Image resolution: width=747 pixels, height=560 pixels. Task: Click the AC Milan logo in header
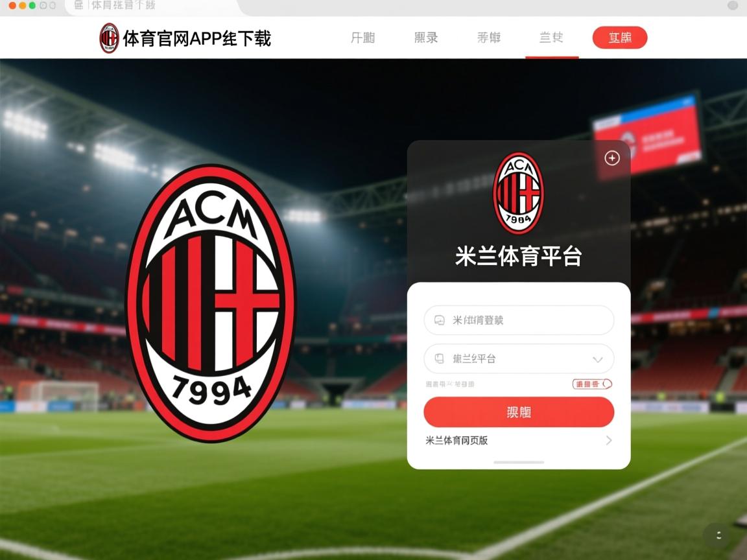(109, 38)
